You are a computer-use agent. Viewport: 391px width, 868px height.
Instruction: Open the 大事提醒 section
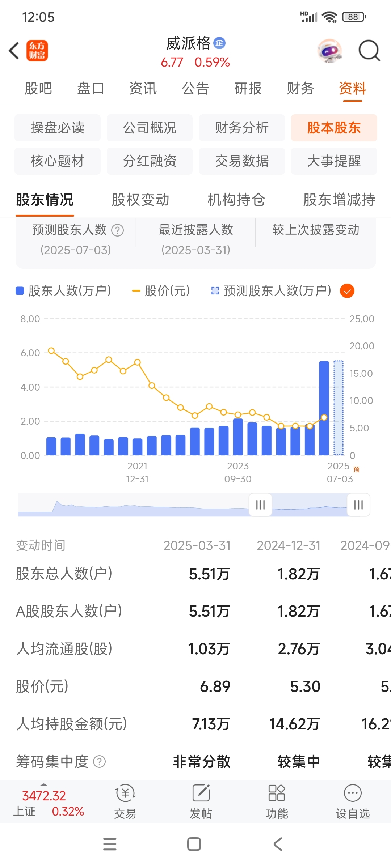coord(334,161)
